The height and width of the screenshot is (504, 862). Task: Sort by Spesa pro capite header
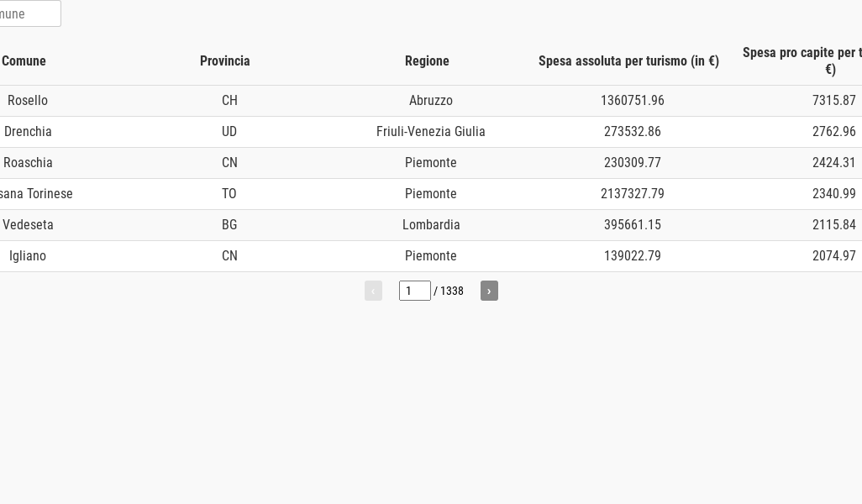click(802, 60)
